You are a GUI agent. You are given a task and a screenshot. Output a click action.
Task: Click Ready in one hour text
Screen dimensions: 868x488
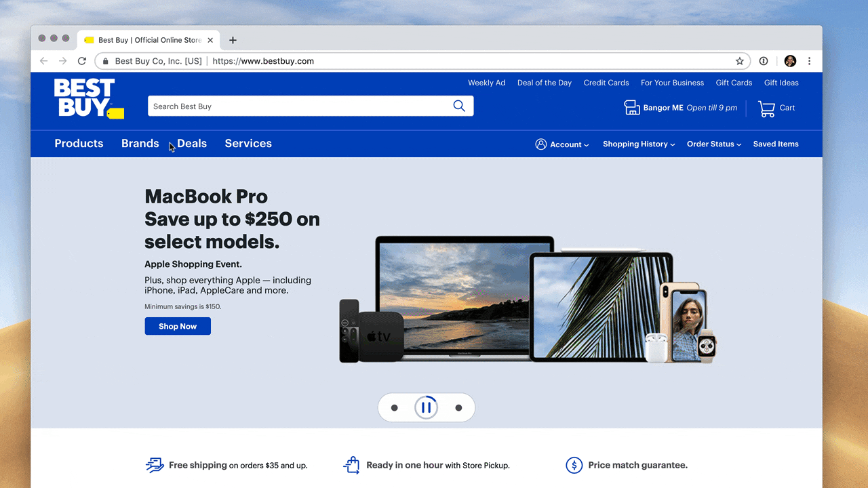click(x=404, y=465)
